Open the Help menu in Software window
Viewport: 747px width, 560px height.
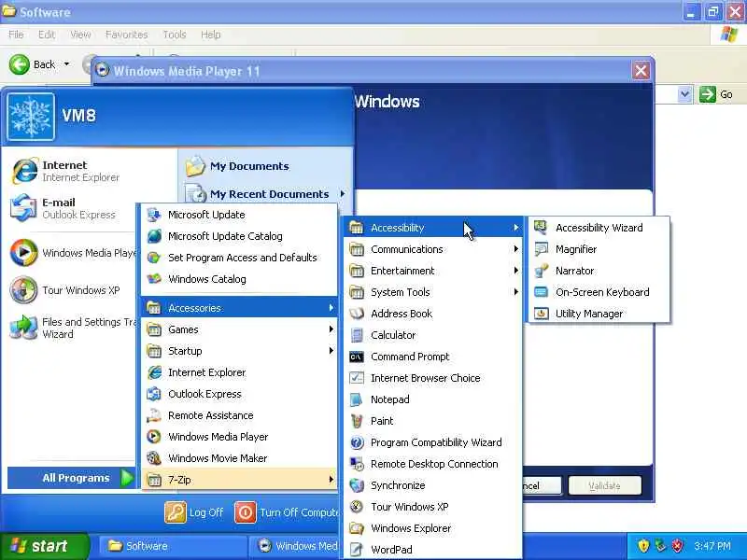210,35
